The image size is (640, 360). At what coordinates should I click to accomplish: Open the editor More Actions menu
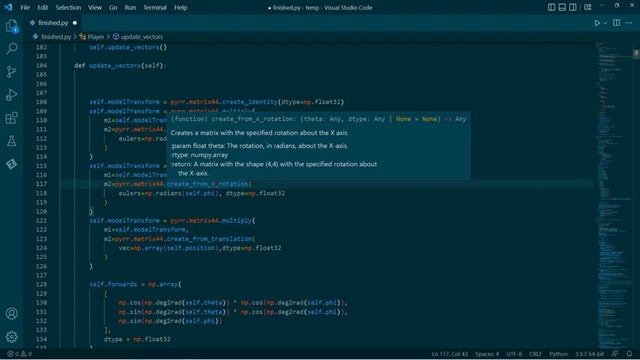[x=629, y=23]
